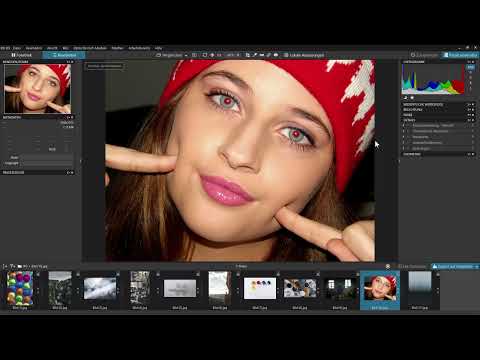Open the Datei menu
Viewport: 480px width, 360px height.
(x=17, y=48)
